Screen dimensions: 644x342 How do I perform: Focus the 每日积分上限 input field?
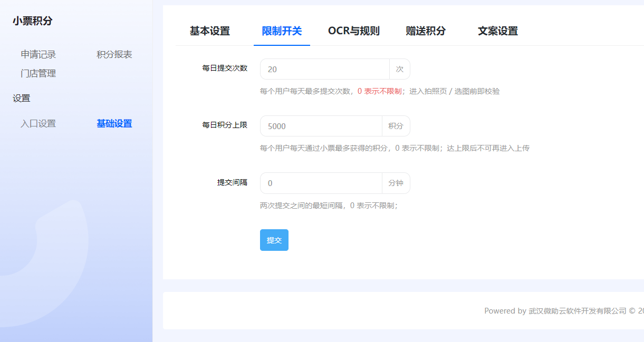coord(321,126)
